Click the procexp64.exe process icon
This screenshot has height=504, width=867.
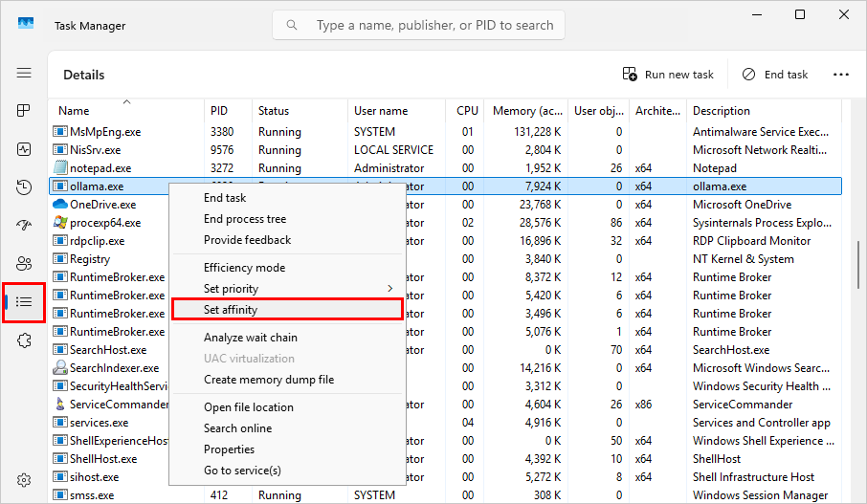tap(59, 222)
